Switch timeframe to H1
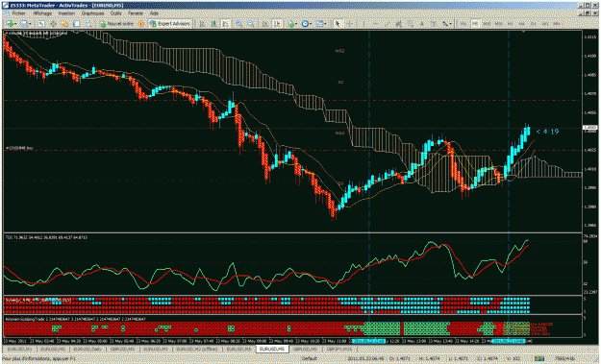Image resolution: width=601 pixels, height=364 pixels. pos(511,24)
